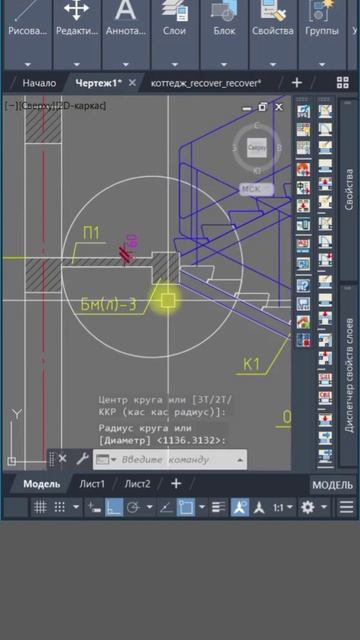Toggle object snap in status bar
This screenshot has width=360, height=640.
(186, 508)
